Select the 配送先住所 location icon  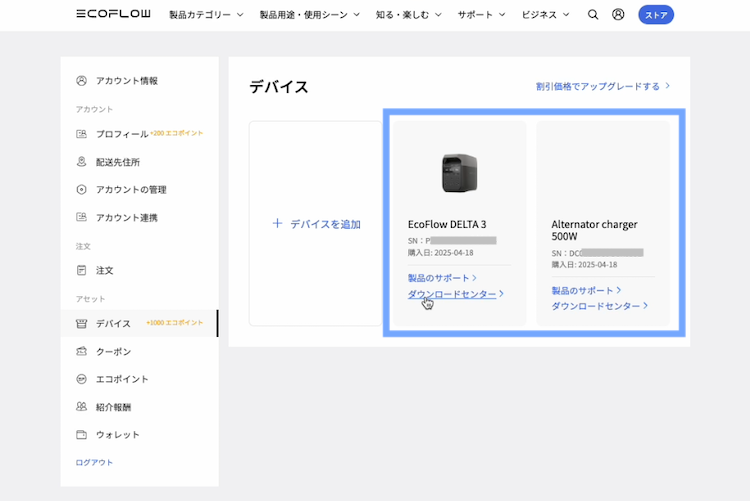[x=81, y=162]
